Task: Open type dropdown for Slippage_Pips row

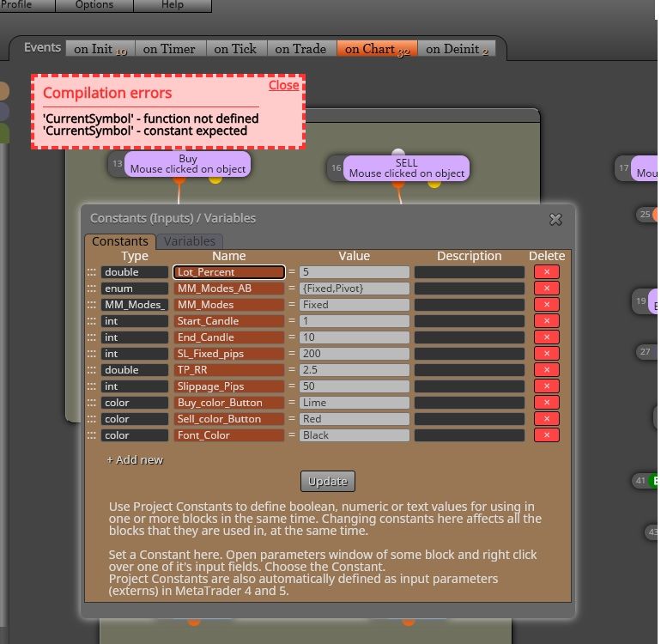Action: [x=135, y=386]
